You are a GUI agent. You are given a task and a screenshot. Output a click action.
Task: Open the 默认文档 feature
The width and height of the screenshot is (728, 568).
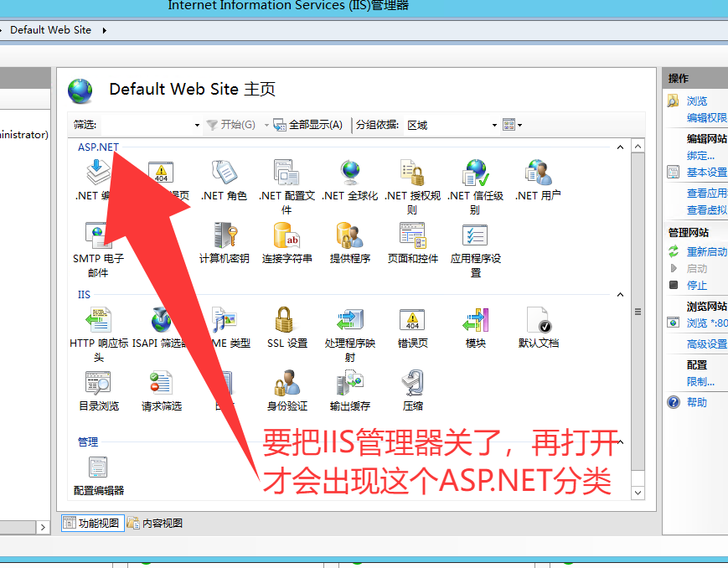539,328
